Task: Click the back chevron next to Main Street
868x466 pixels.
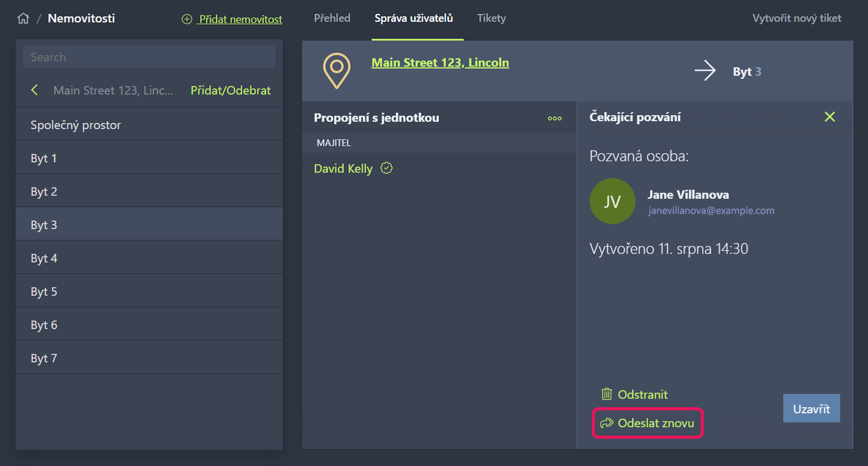Action: point(35,90)
